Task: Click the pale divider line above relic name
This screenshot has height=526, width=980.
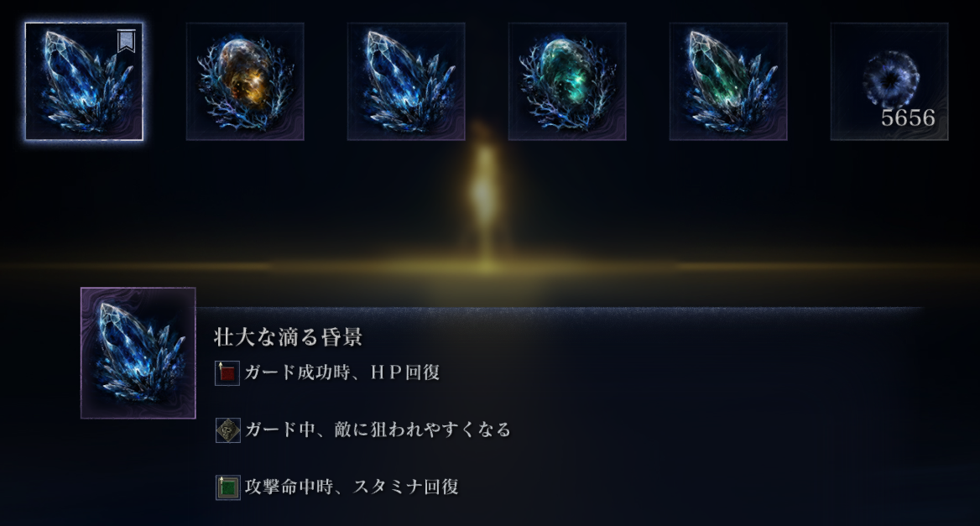Action: [560, 307]
